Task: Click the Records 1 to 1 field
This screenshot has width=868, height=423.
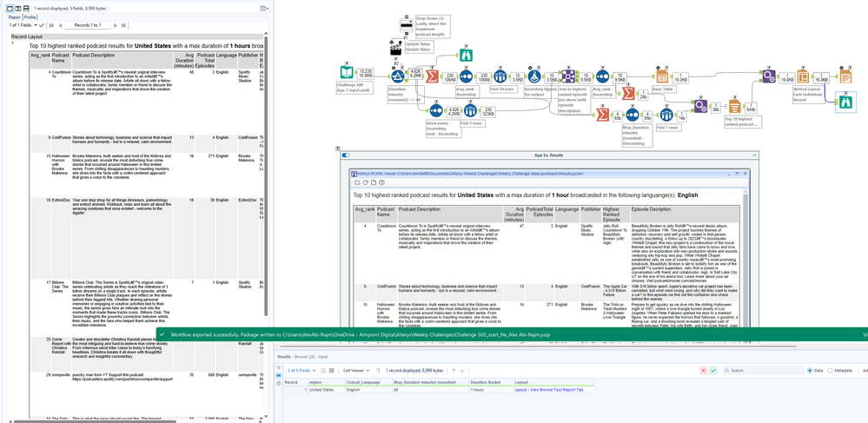Action: point(88,25)
